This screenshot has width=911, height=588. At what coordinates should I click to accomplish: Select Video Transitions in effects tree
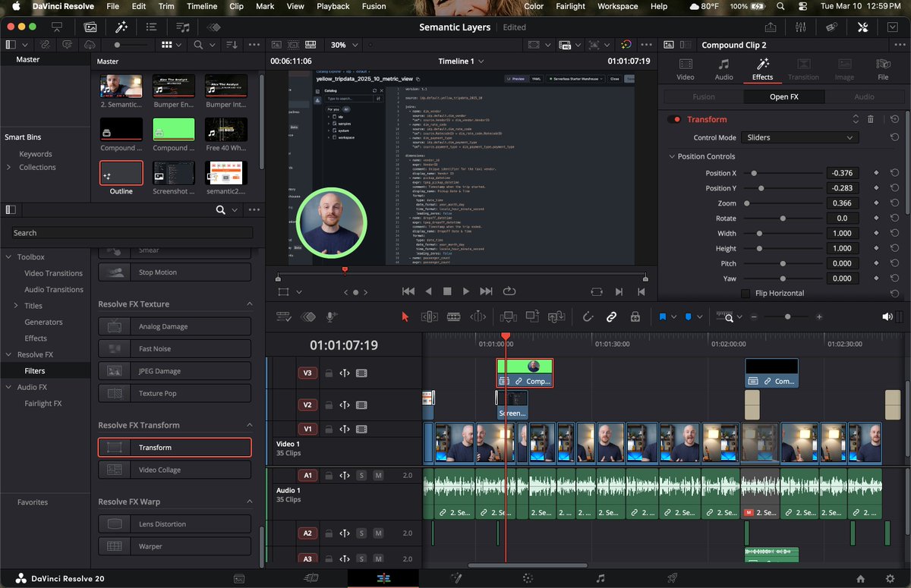click(53, 273)
